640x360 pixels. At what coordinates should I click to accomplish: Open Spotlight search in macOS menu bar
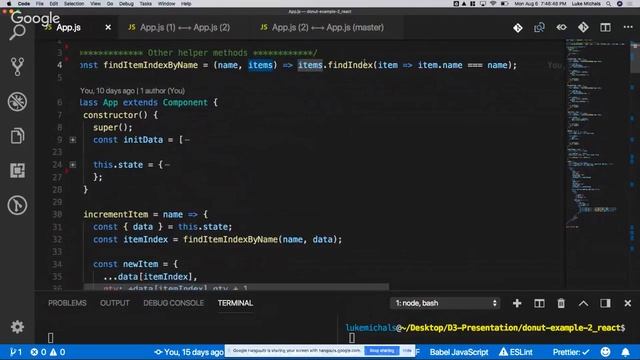609,4
